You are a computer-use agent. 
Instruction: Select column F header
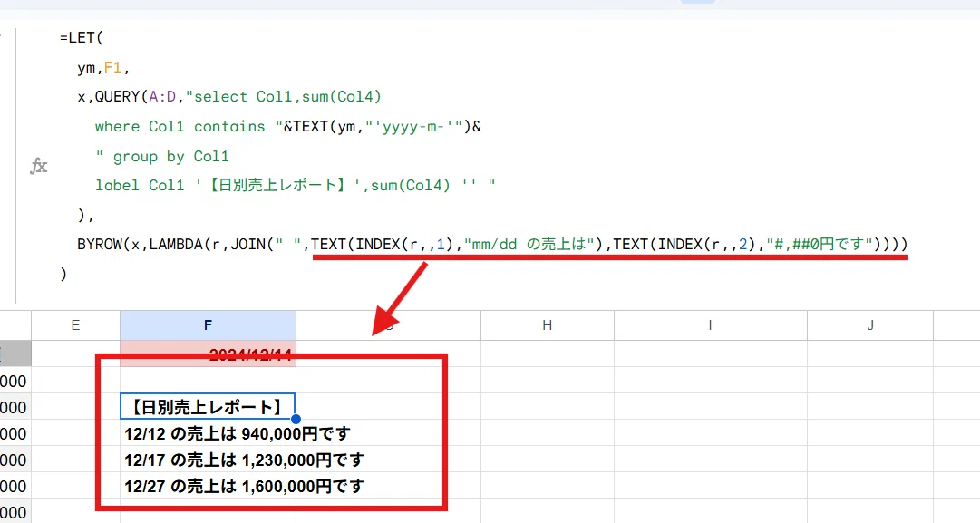tap(208, 324)
